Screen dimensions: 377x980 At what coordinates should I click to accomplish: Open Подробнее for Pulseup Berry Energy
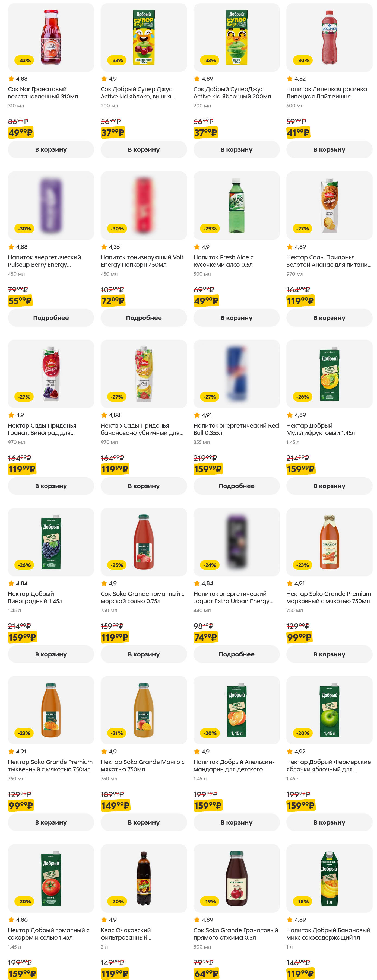click(x=50, y=318)
